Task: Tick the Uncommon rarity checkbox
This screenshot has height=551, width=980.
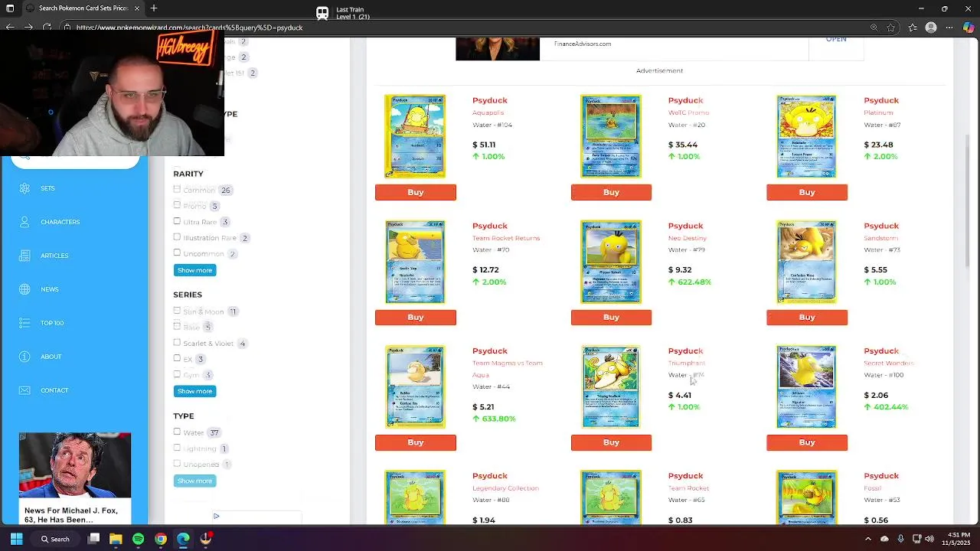Action: pyautogui.click(x=177, y=253)
